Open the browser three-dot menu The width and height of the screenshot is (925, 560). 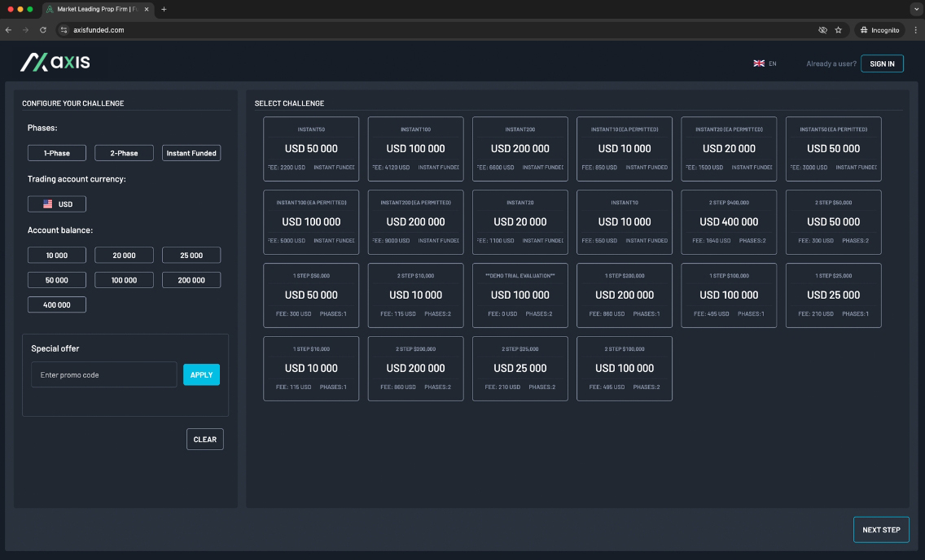pos(914,28)
